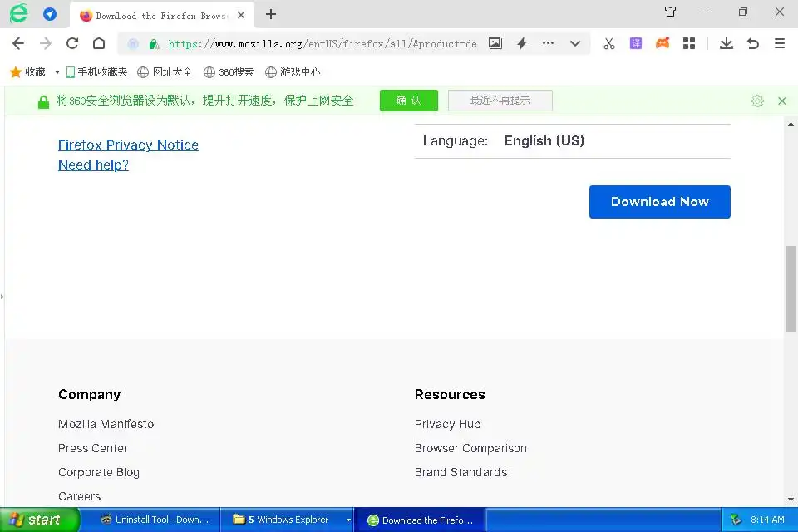Click the vertical scrollbar thumb
The height and width of the screenshot is (532, 798).
pyautogui.click(x=791, y=289)
